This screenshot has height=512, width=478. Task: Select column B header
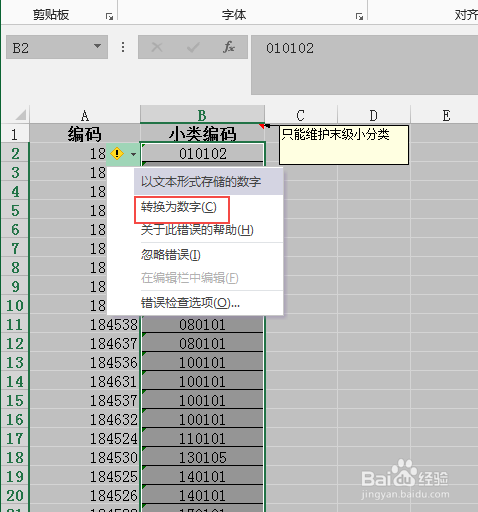click(202, 115)
